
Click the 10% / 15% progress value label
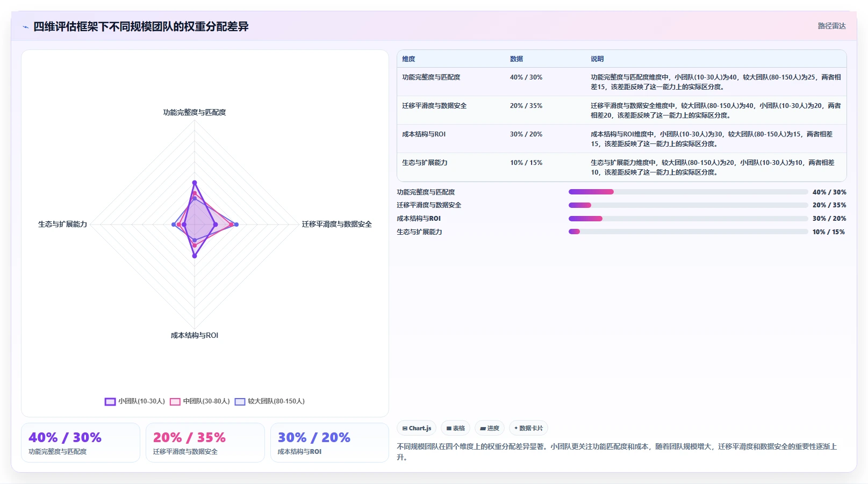[828, 232]
